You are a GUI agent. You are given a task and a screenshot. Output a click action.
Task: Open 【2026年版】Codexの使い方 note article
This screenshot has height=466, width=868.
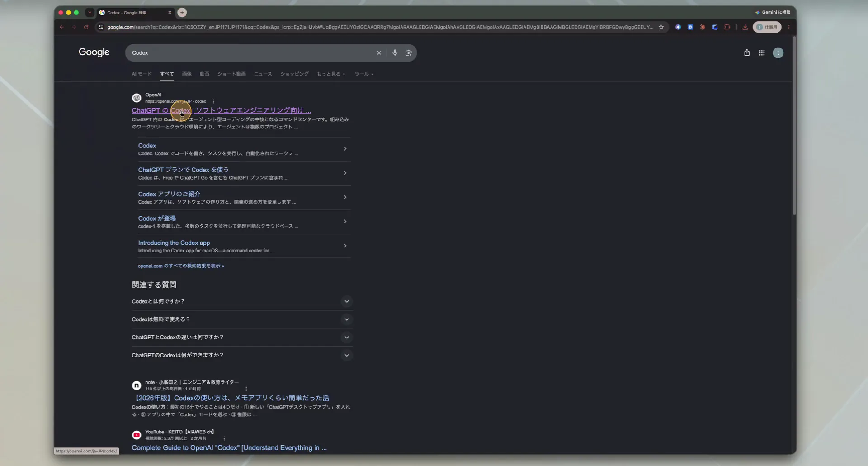231,398
